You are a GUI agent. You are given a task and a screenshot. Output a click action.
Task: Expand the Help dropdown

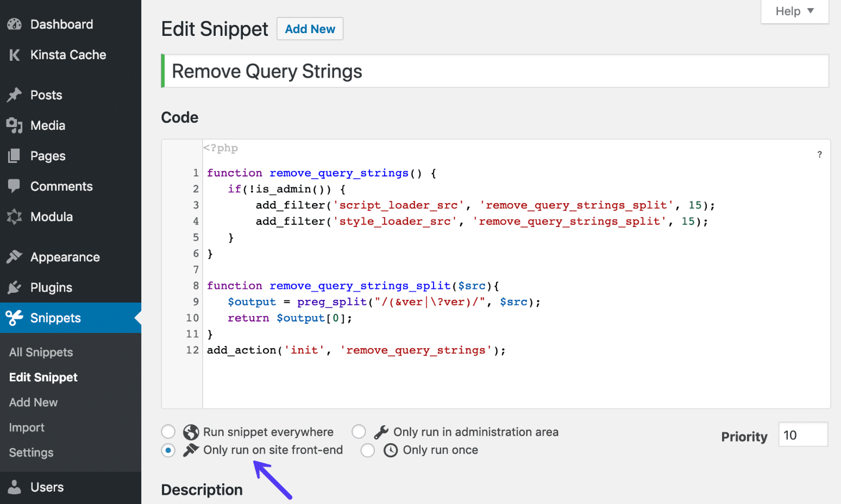794,11
